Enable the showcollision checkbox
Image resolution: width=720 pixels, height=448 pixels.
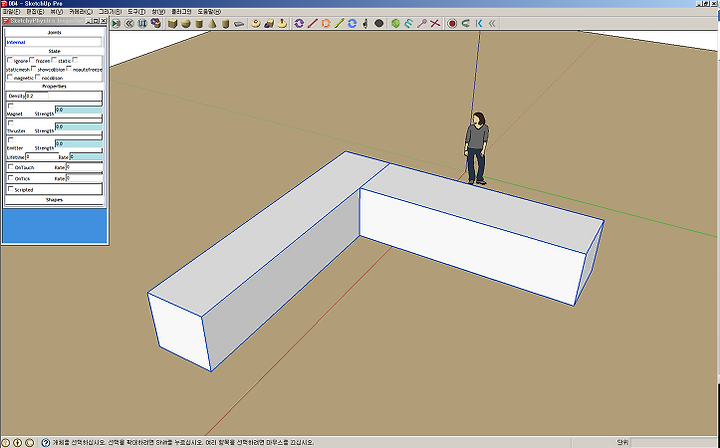pyautogui.click(x=34, y=68)
